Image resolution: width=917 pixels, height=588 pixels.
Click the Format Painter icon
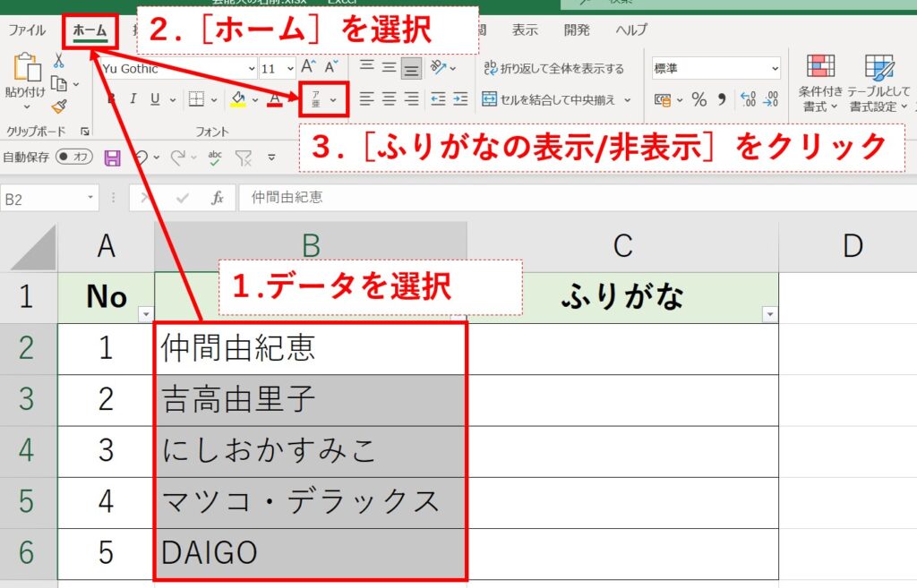[x=59, y=105]
